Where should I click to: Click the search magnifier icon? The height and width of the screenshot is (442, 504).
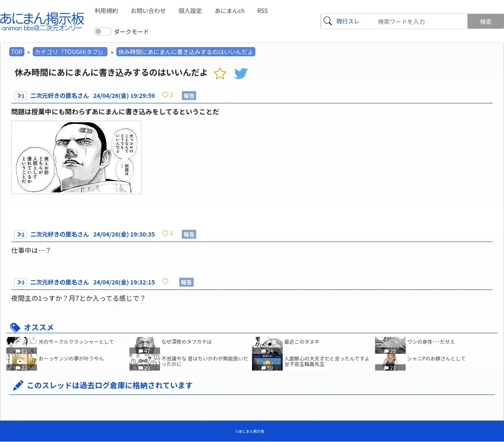pyautogui.click(x=328, y=21)
